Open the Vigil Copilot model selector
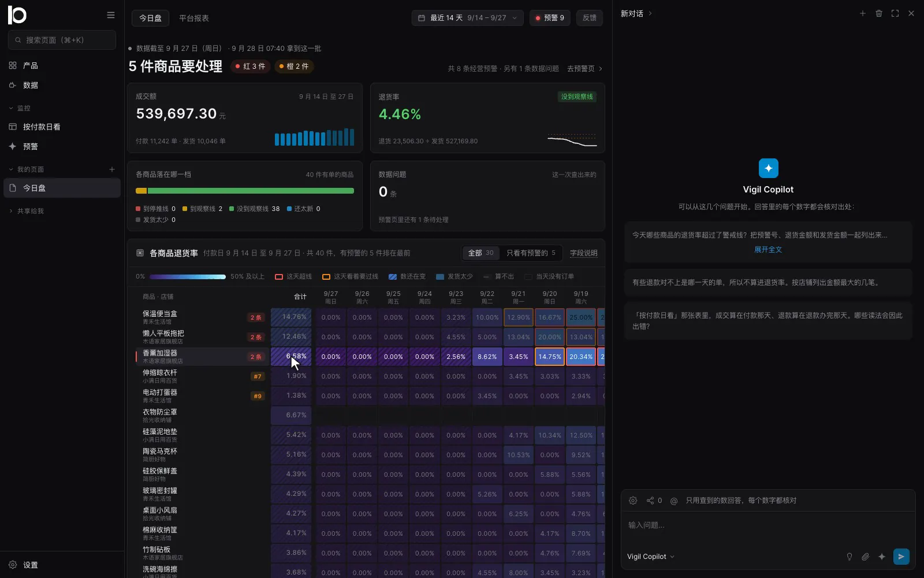Screen dimensions: 924x578 [651, 557]
